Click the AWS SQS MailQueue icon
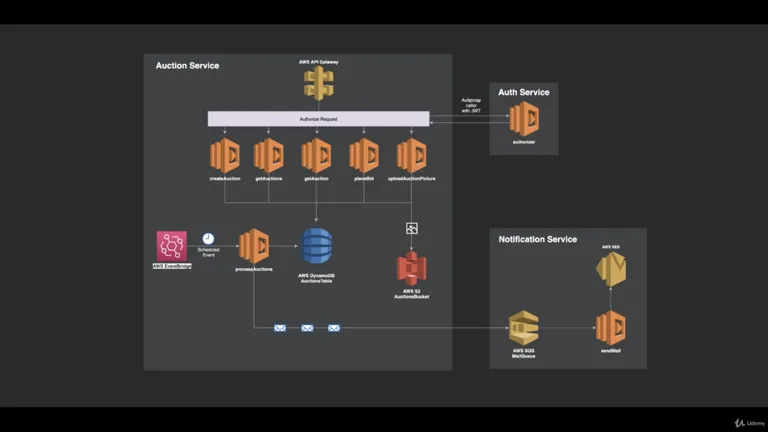This screenshot has width=768, height=432. tap(524, 328)
